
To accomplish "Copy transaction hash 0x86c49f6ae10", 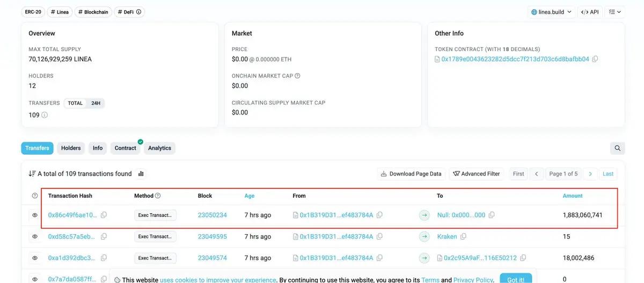I will click(104, 215).
